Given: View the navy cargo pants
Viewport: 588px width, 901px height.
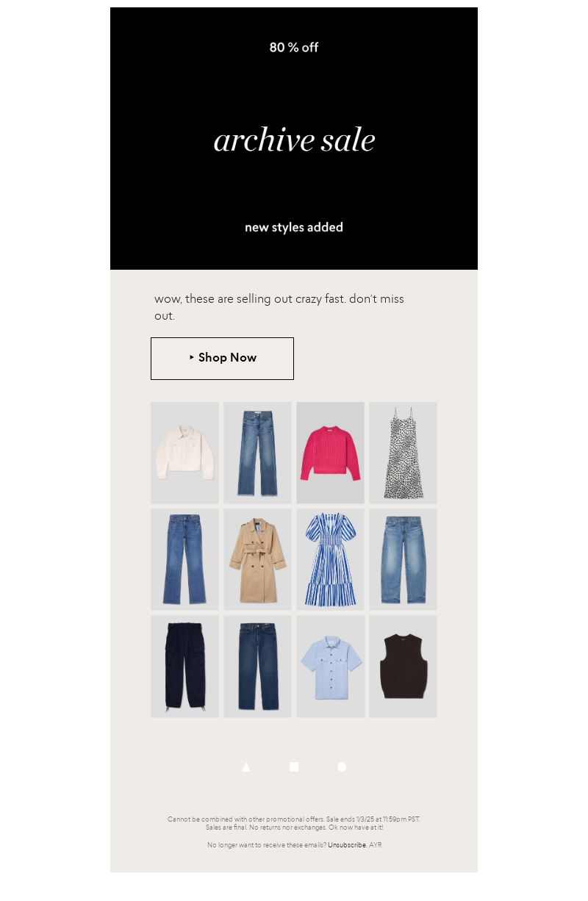Looking at the screenshot, I should [184, 667].
